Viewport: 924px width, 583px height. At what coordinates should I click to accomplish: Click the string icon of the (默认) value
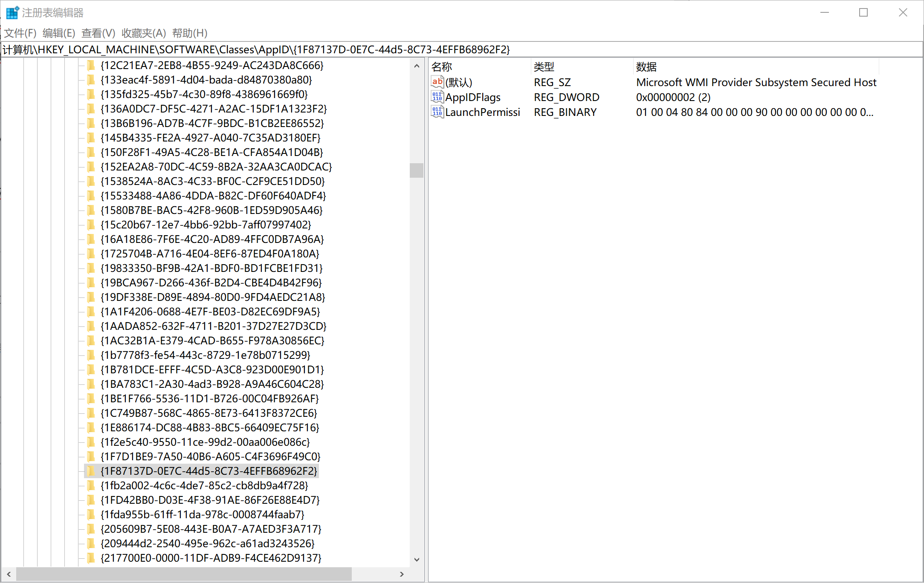tap(437, 82)
